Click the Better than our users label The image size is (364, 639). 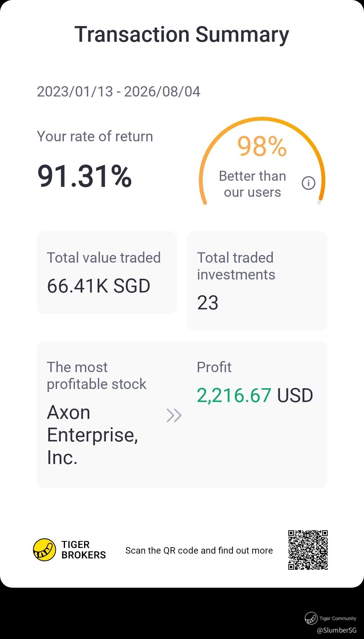[252, 184]
